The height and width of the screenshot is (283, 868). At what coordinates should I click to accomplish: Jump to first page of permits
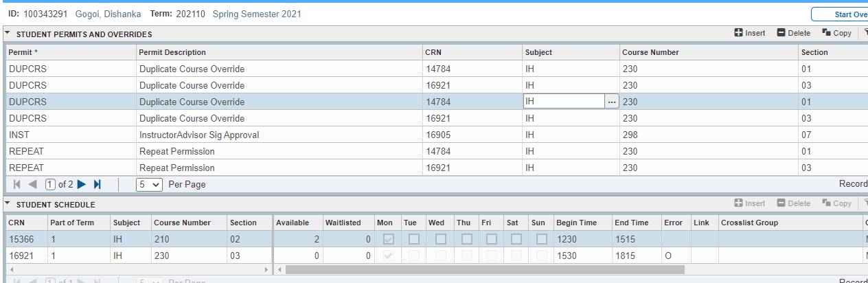coord(16,184)
